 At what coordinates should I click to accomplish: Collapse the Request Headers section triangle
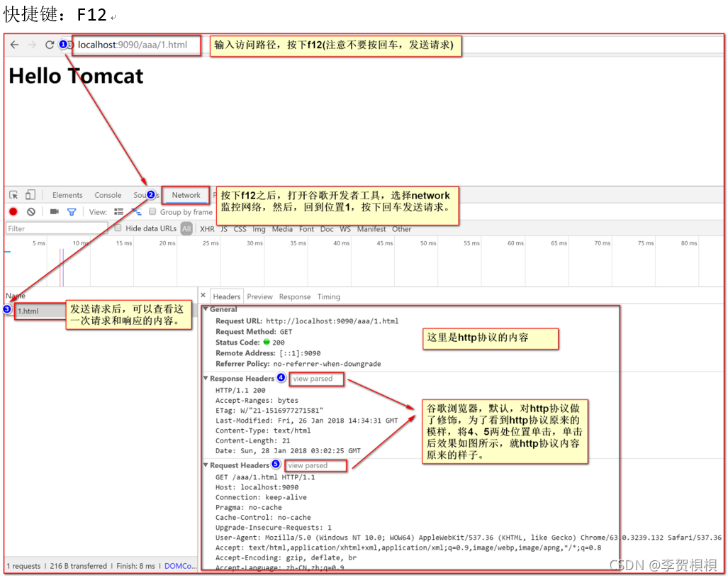tap(206, 465)
